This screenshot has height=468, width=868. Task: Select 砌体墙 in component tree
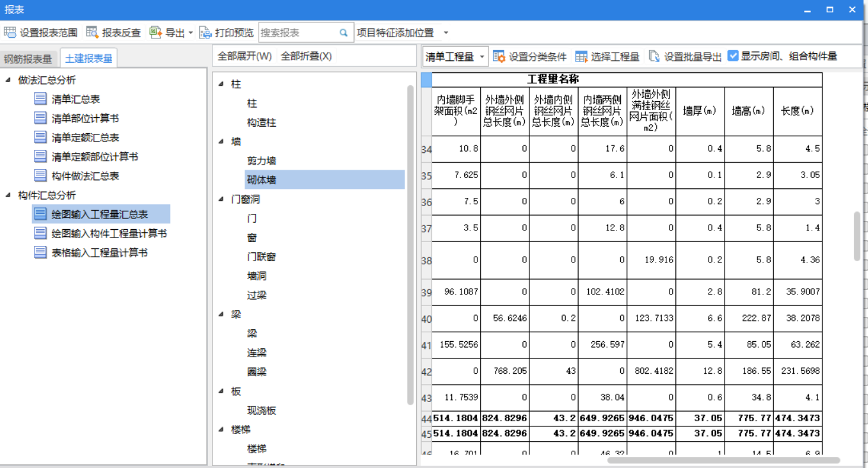coord(325,180)
